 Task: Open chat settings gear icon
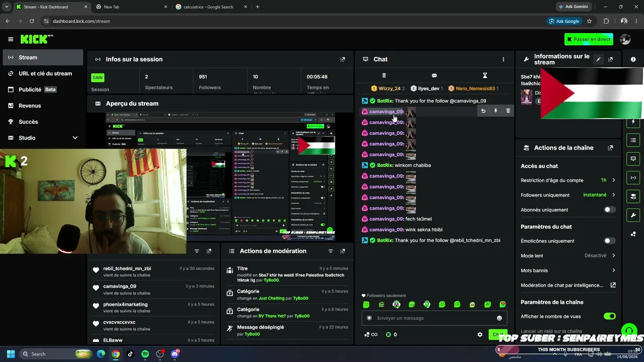pyautogui.click(x=480, y=334)
